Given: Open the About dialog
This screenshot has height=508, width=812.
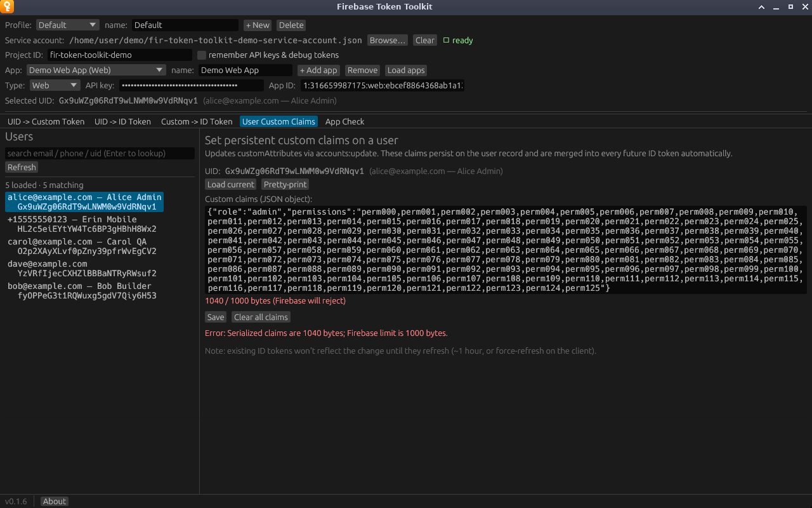Looking at the screenshot, I should coord(55,501).
